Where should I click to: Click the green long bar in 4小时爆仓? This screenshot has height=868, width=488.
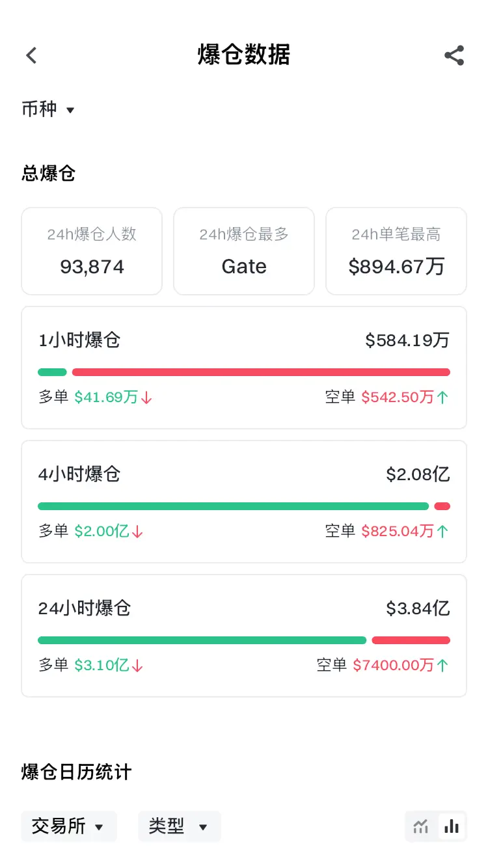click(234, 506)
